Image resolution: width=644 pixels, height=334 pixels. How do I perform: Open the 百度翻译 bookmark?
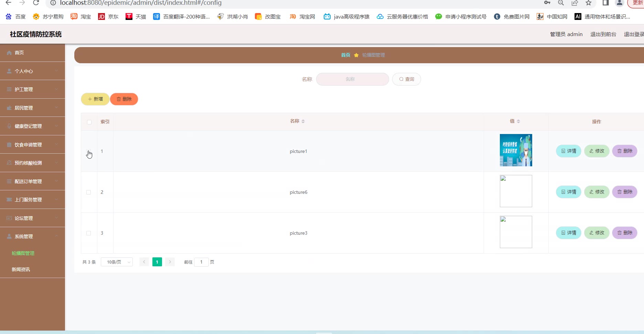click(181, 16)
